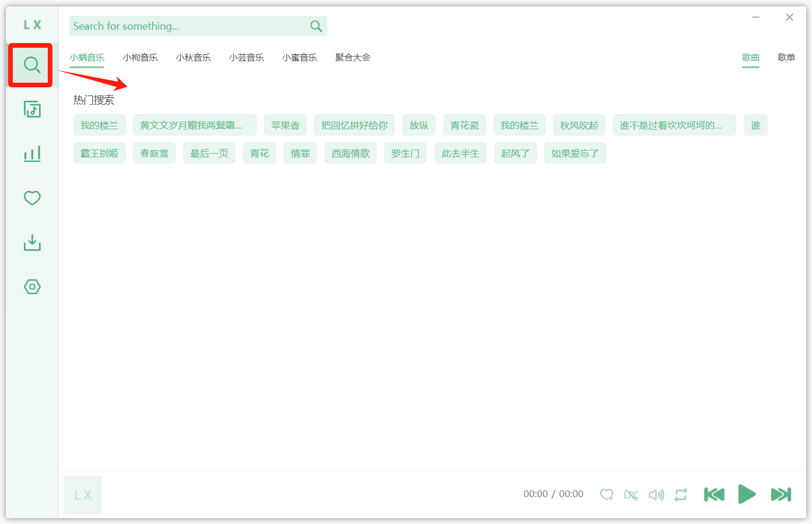The height and width of the screenshot is (524, 812).
Task: Switch search type to 歌单
Action: pos(786,58)
